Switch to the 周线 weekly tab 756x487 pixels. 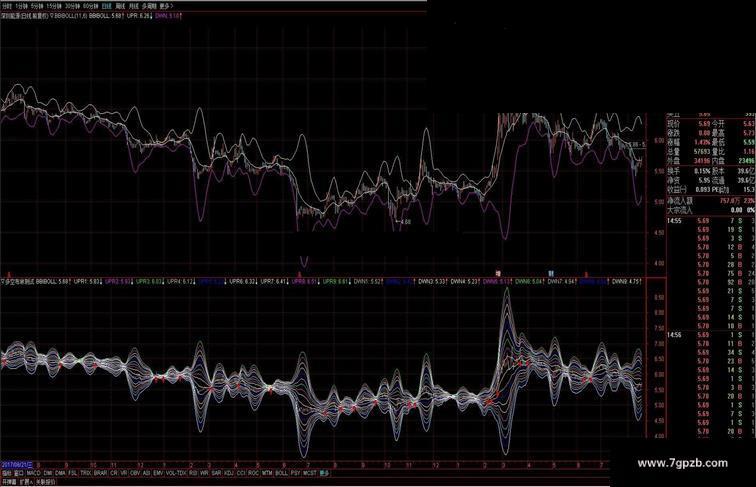[x=120, y=6]
